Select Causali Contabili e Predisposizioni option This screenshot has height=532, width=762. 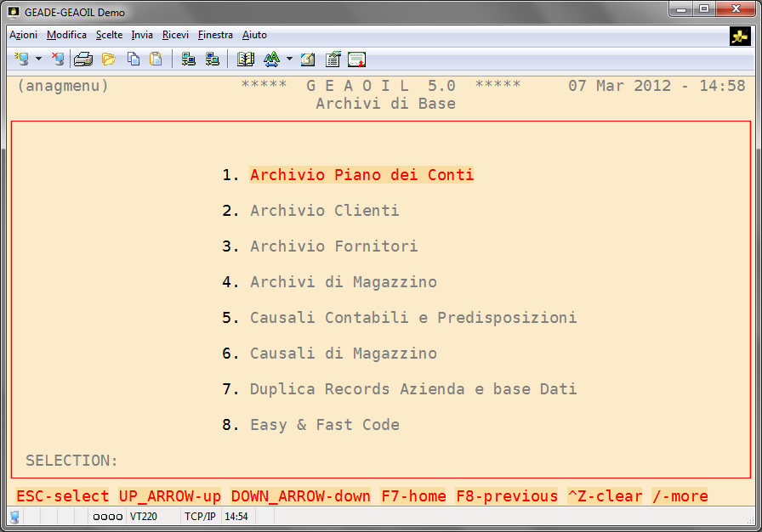click(413, 318)
